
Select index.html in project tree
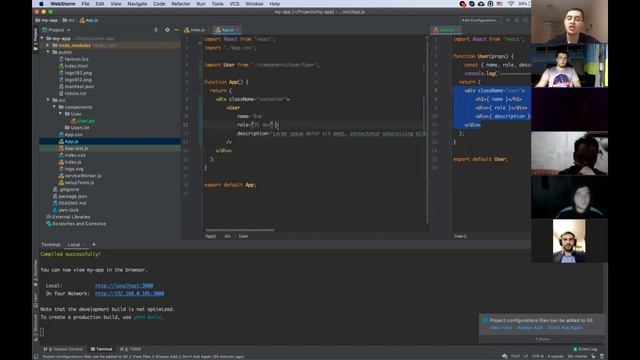[73, 66]
